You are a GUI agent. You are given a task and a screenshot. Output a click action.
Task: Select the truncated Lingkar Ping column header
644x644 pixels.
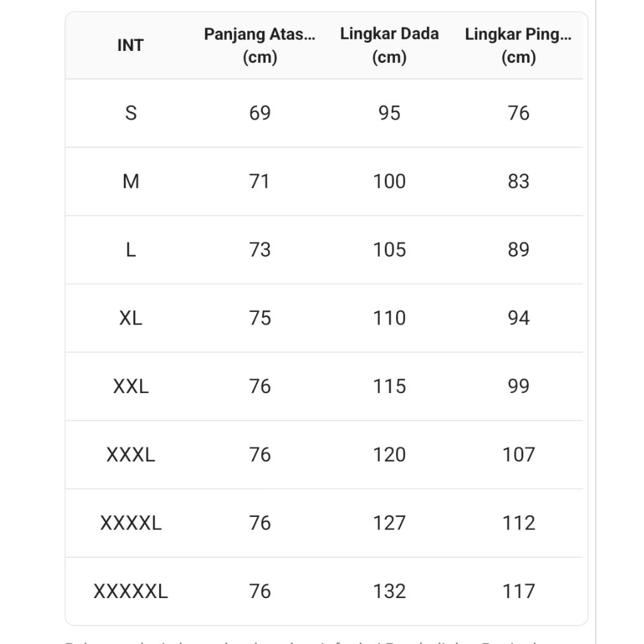[x=518, y=45]
